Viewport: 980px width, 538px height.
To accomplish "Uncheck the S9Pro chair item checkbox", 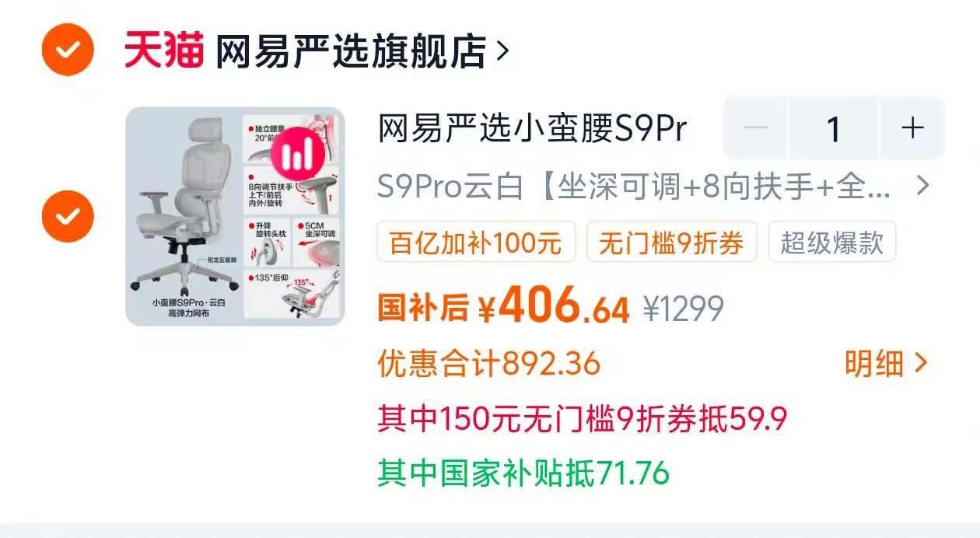I will click(x=68, y=215).
